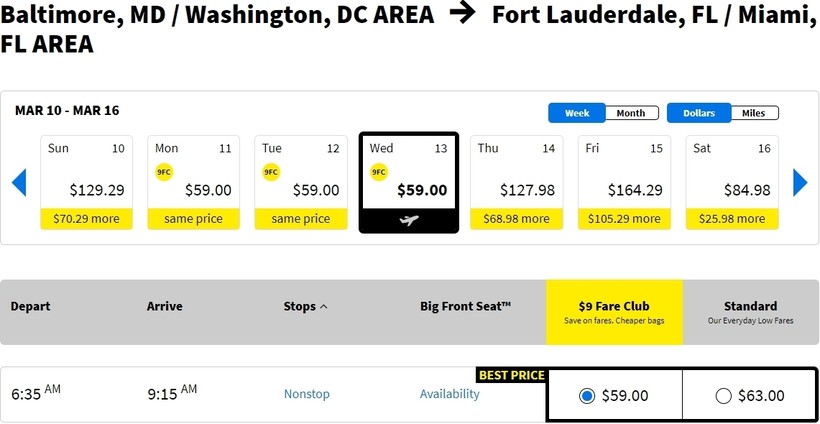The height and width of the screenshot is (424, 820).
Task: Show prices in Dollars
Action: [699, 113]
